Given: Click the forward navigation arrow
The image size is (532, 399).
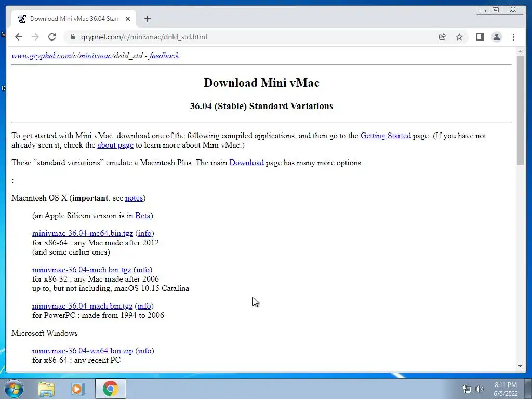Looking at the screenshot, I should 35,37.
